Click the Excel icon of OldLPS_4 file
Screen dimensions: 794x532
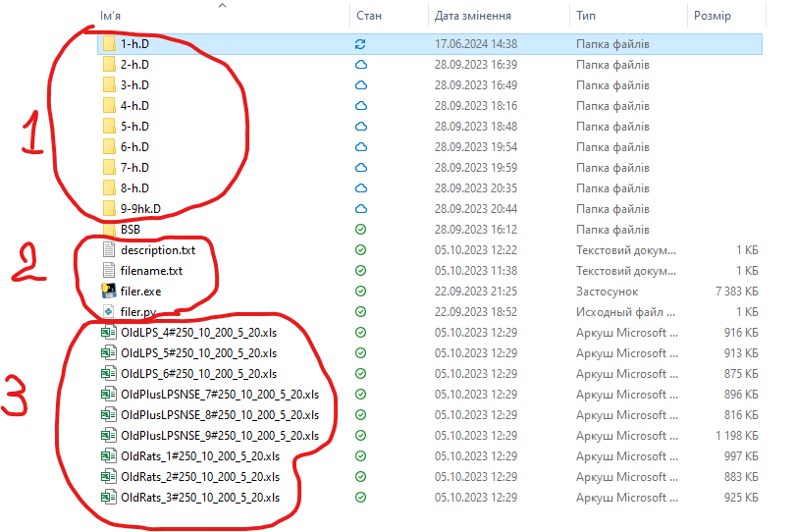109,333
